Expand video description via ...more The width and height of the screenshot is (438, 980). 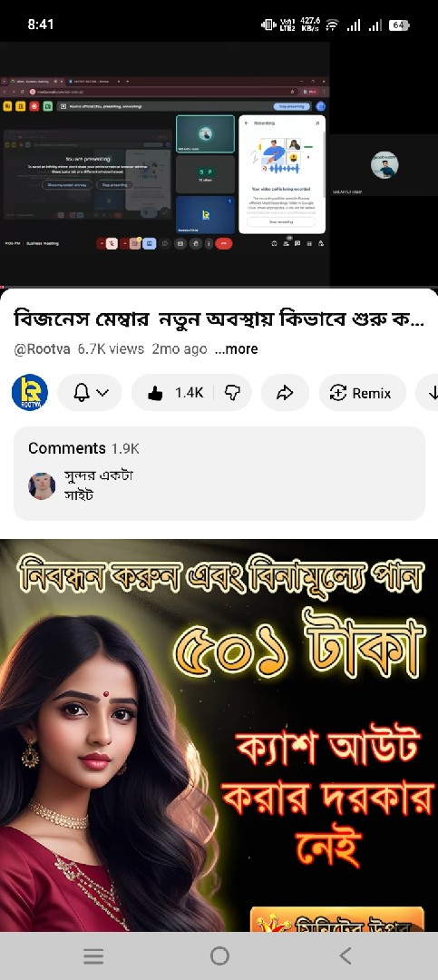(236, 348)
